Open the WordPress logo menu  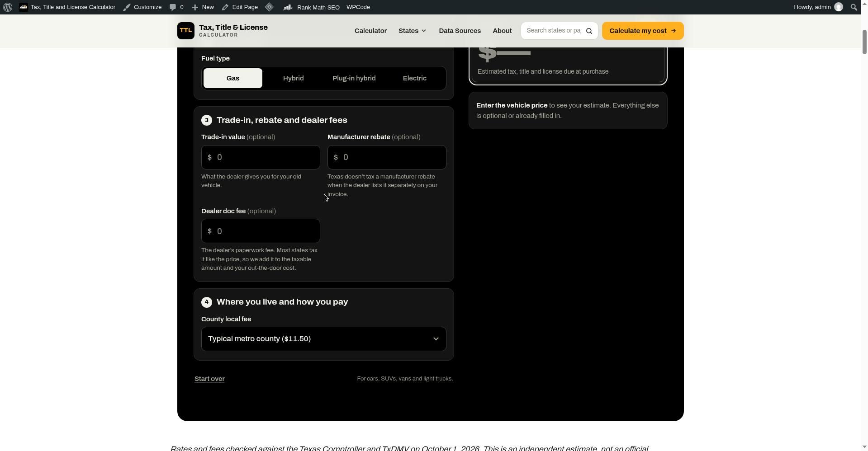point(8,7)
